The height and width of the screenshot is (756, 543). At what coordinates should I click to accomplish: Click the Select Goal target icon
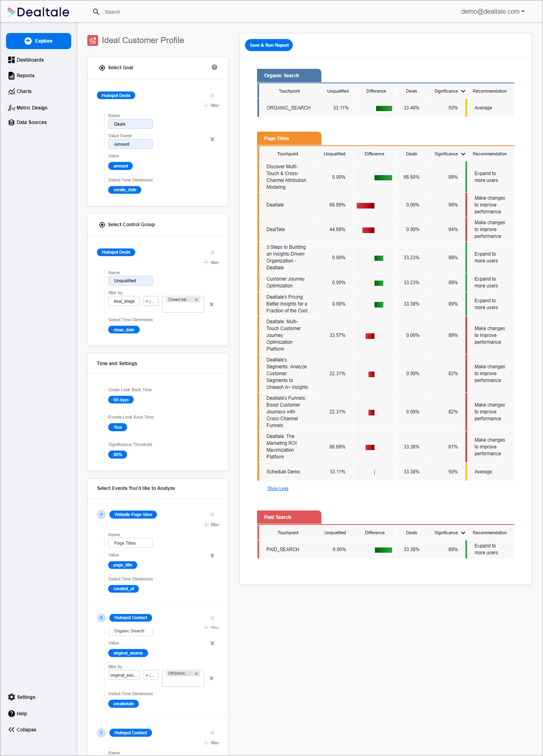coord(102,68)
